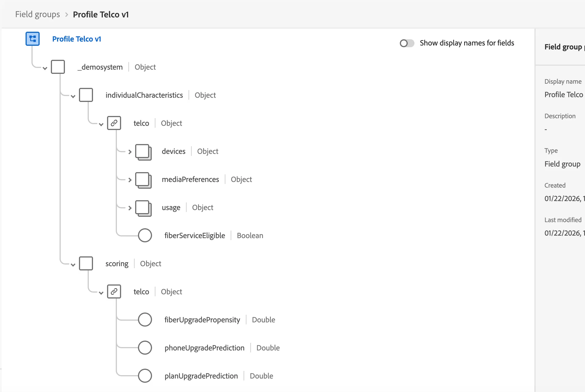Click the devices stacked object icon

(143, 152)
